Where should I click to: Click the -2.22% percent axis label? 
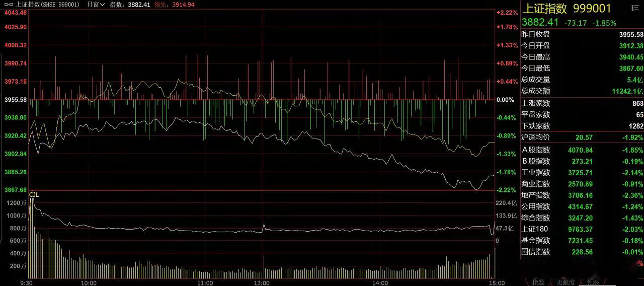pyautogui.click(x=507, y=190)
